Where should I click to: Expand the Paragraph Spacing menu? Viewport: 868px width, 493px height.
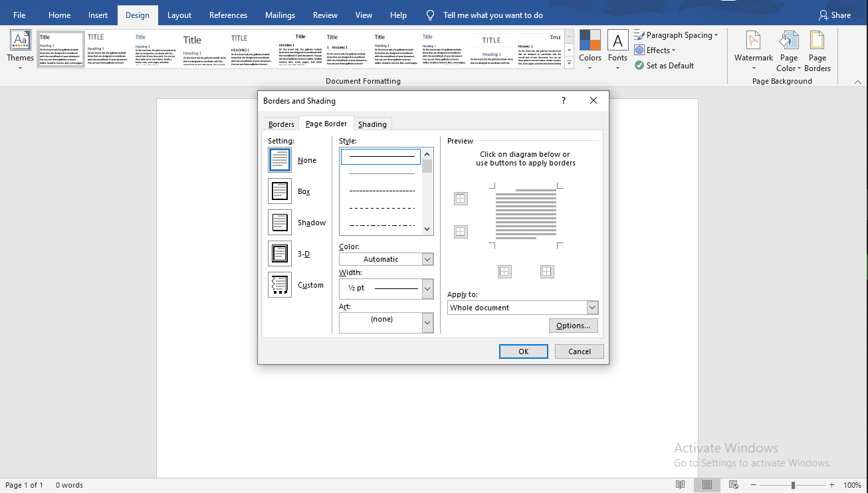pos(716,35)
